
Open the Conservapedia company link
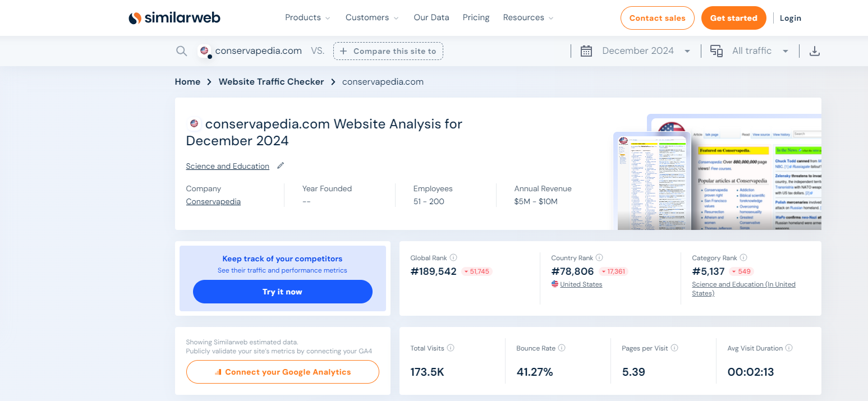tap(213, 201)
